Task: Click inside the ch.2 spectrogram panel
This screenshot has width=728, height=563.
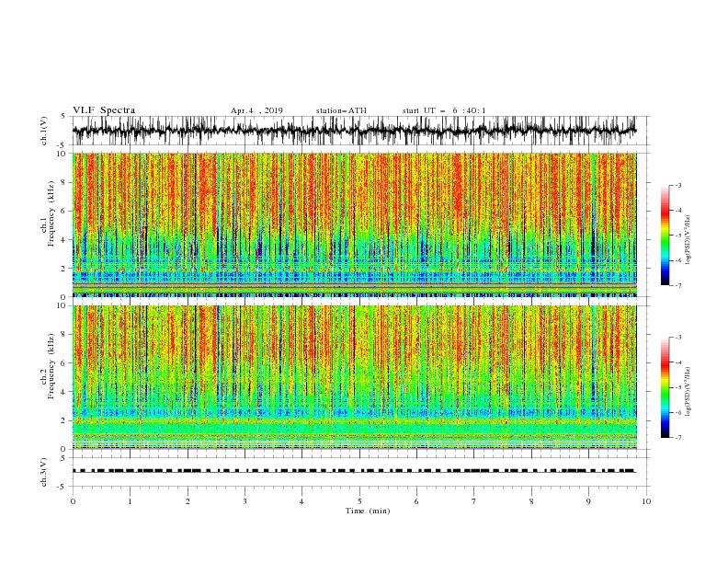Action: 354,377
